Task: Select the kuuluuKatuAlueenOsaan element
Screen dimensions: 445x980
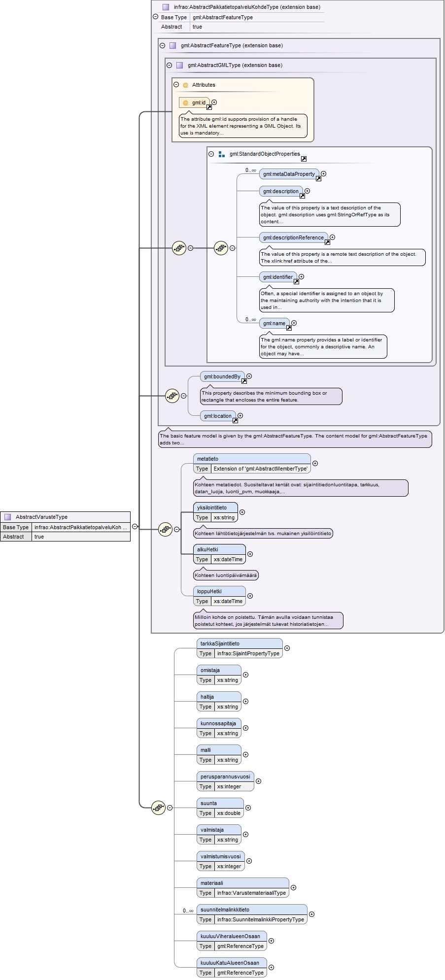Action: click(232, 967)
